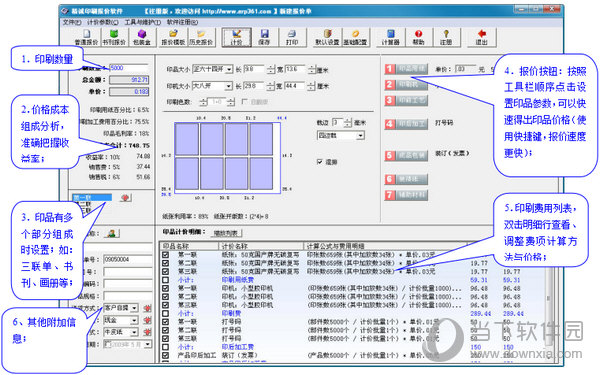The image size is (600, 375).
Task: Run 计价 price calculation
Action: click(236, 38)
